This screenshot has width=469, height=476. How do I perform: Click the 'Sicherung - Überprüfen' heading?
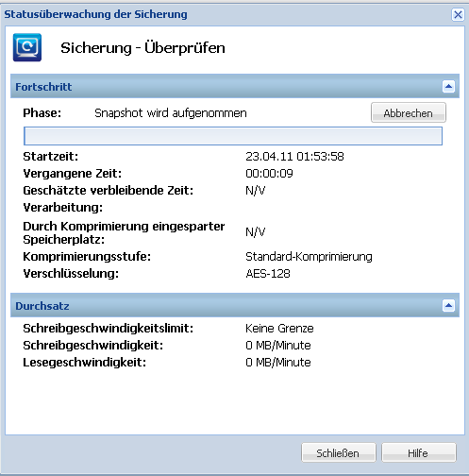(x=142, y=48)
